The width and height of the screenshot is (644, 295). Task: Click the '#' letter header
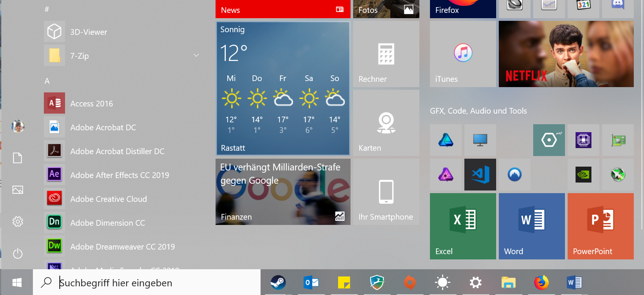tap(47, 9)
